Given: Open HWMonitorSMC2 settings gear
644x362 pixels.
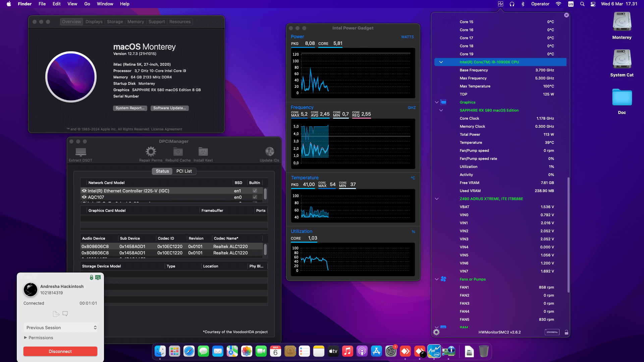Looking at the screenshot, I should point(436,332).
